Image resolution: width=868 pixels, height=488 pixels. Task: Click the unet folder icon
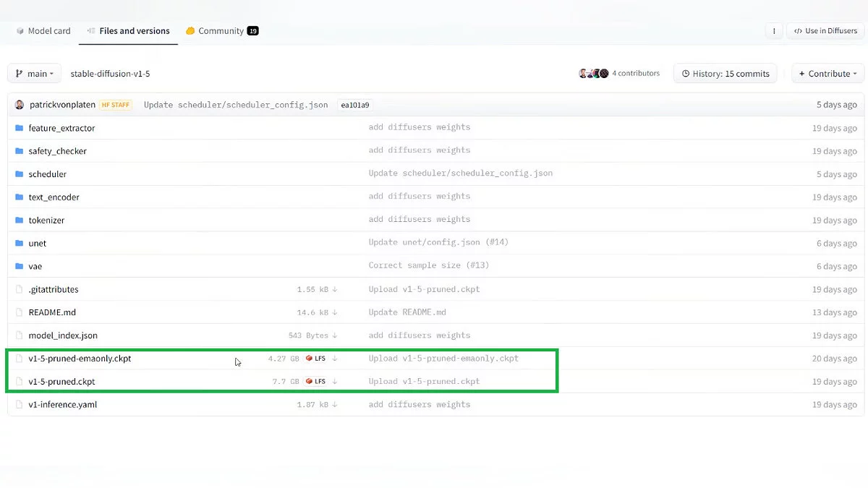pos(20,244)
